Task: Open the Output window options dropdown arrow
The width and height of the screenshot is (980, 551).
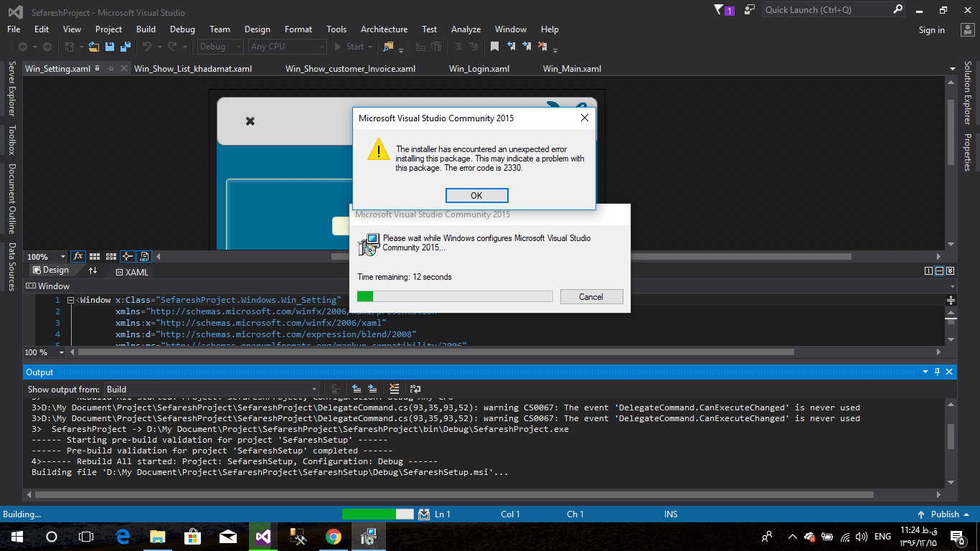Action: (925, 372)
